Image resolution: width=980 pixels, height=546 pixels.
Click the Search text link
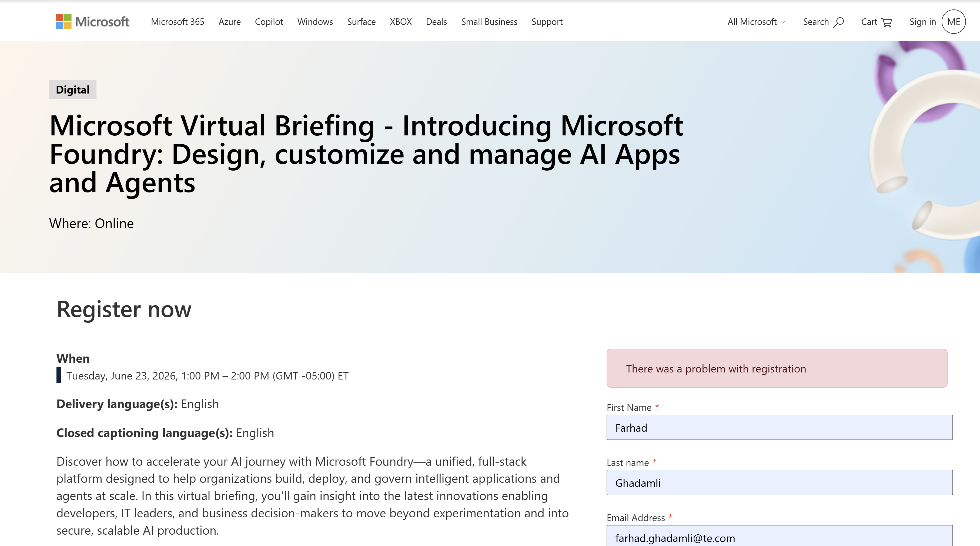[816, 22]
